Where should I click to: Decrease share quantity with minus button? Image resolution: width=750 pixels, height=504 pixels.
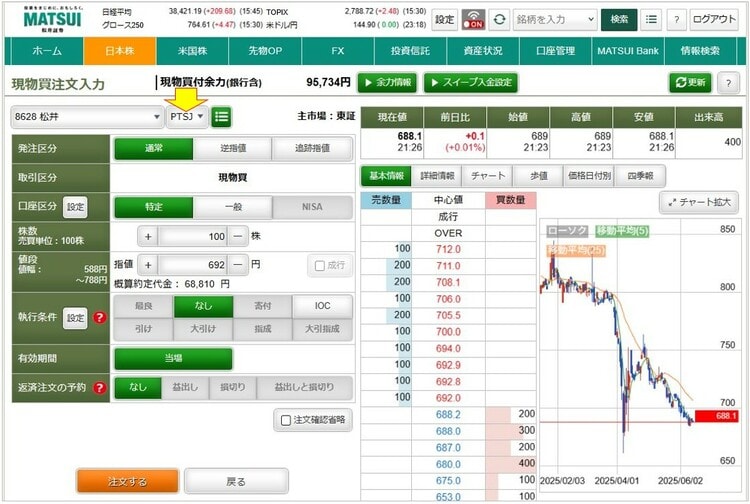pos(238,236)
